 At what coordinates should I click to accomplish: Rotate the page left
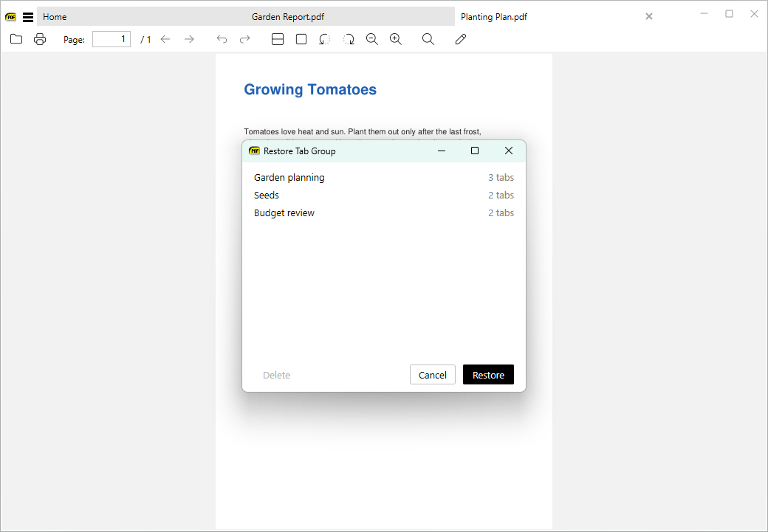324,39
